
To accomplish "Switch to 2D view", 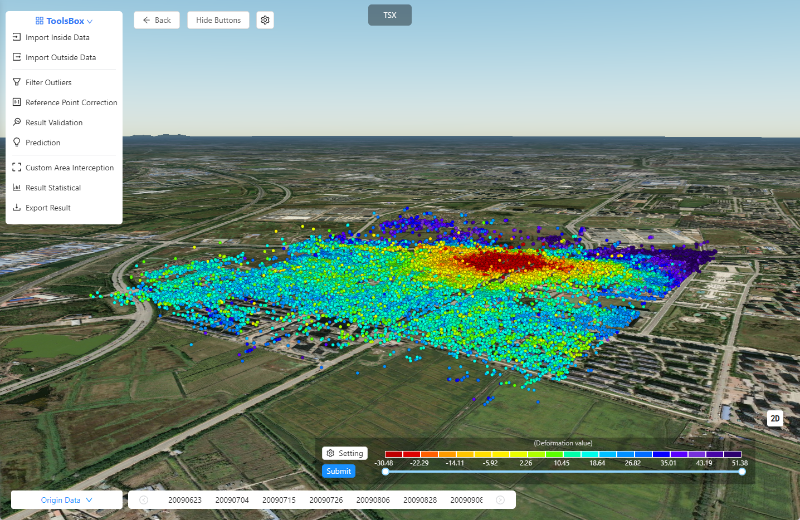I will (775, 418).
